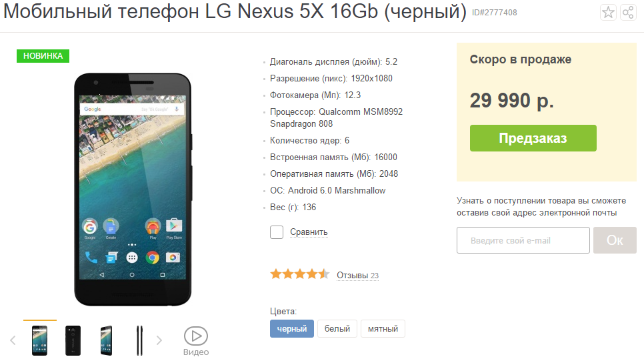Image resolution: width=644 pixels, height=363 pixels.
Task: Click the star rating icons
Action: pyautogui.click(x=300, y=274)
